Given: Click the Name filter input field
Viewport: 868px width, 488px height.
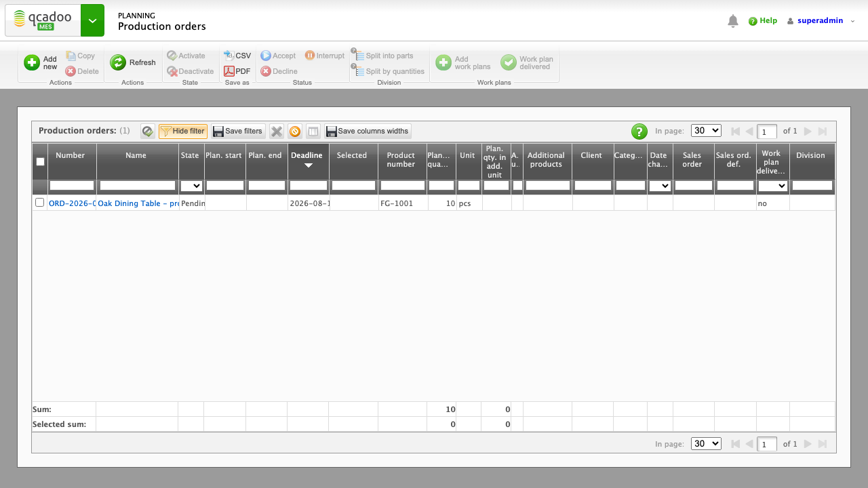Looking at the screenshot, I should [138, 186].
